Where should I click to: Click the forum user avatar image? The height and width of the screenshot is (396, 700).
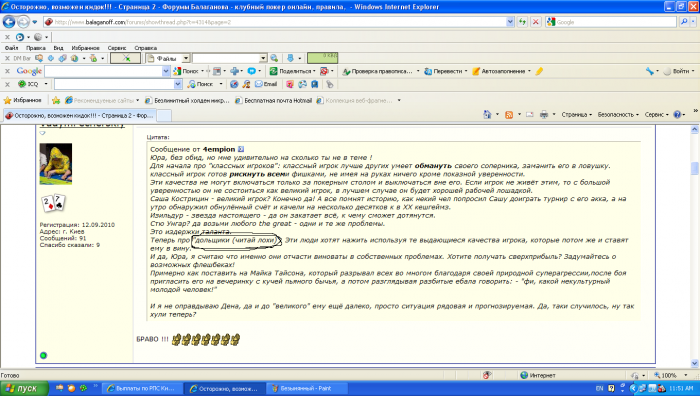tap(56, 164)
